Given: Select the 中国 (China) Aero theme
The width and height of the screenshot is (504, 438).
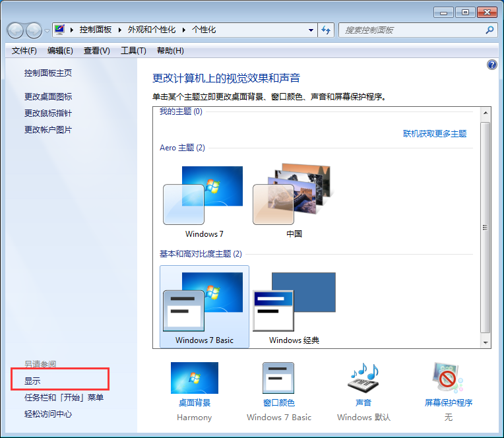Looking at the screenshot, I should [x=294, y=197].
